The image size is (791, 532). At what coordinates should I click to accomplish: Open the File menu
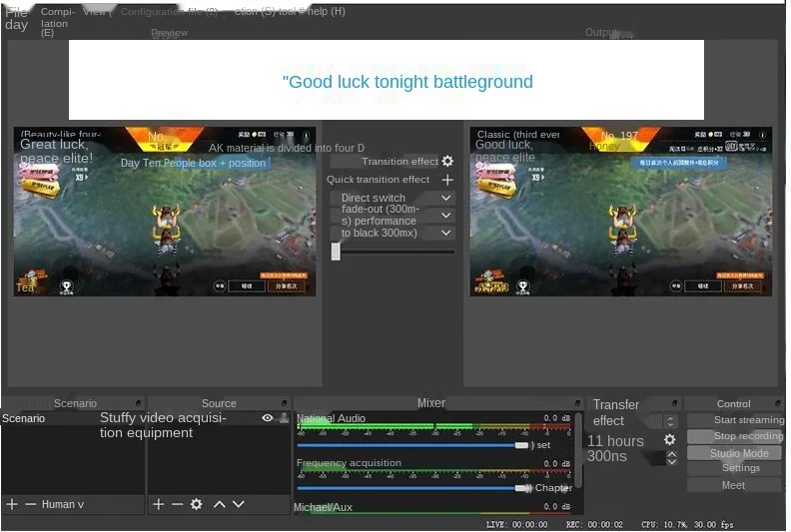[16, 18]
